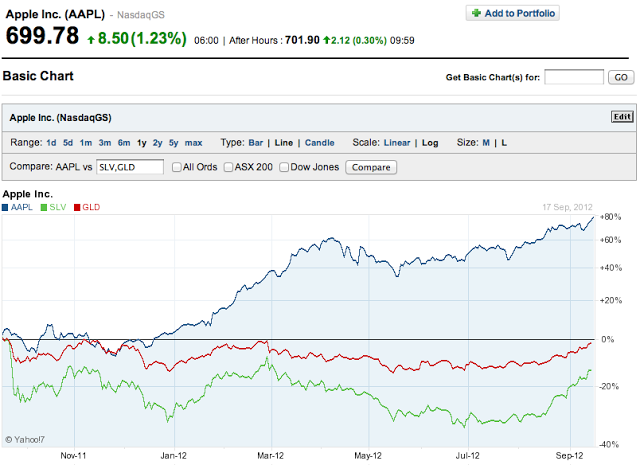Select the 3m range
This screenshot has height=465, width=640.
point(105,143)
